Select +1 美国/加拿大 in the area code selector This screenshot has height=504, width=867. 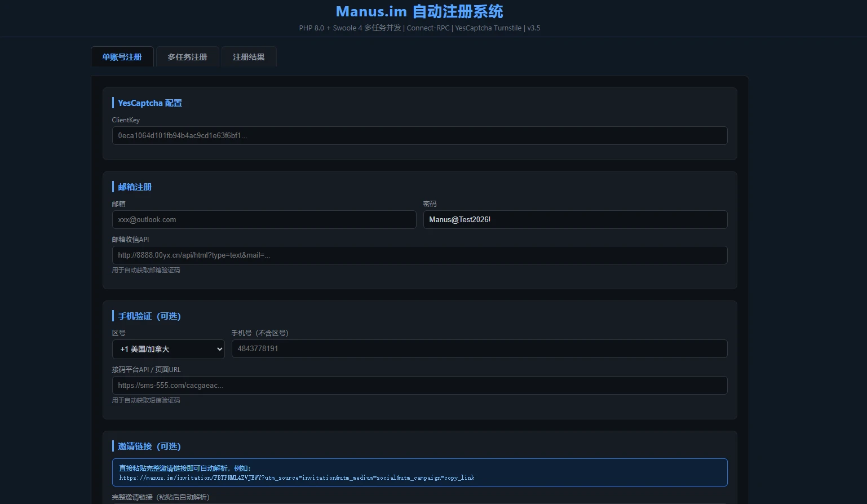point(168,349)
